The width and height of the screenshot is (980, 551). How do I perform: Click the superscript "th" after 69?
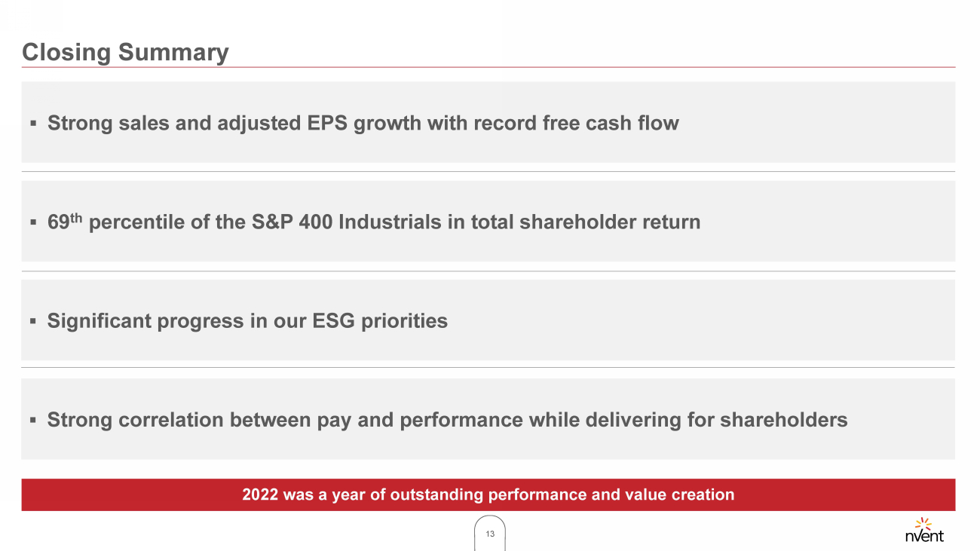75,218
